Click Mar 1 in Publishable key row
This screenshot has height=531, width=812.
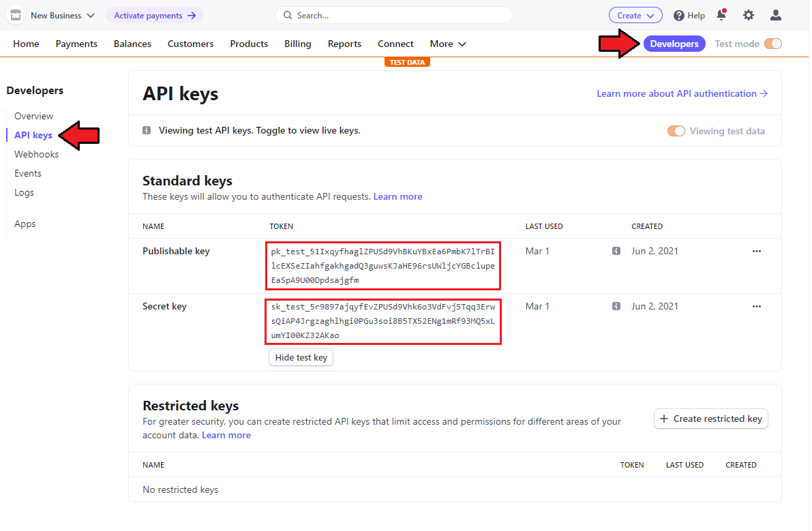539,252
